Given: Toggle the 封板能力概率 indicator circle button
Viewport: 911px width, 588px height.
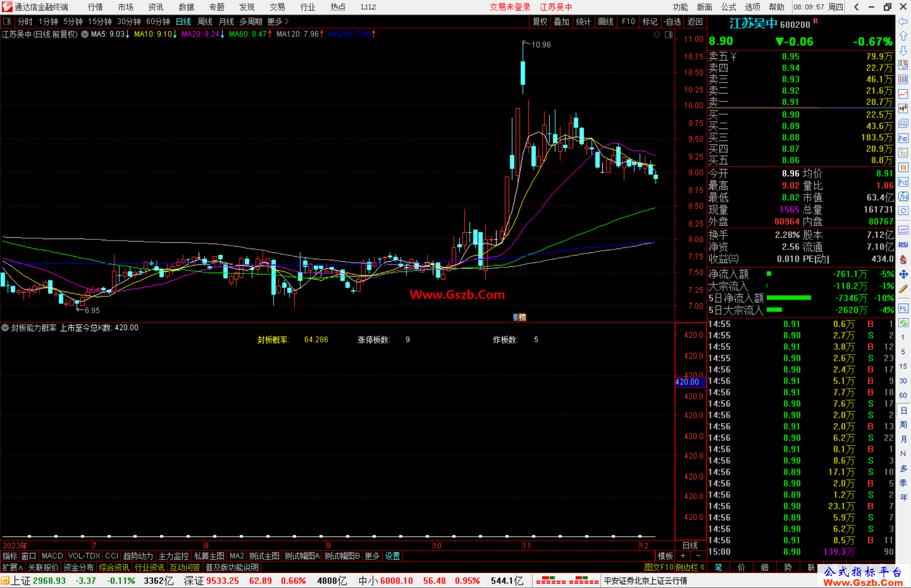Looking at the screenshot, I should tap(5, 328).
